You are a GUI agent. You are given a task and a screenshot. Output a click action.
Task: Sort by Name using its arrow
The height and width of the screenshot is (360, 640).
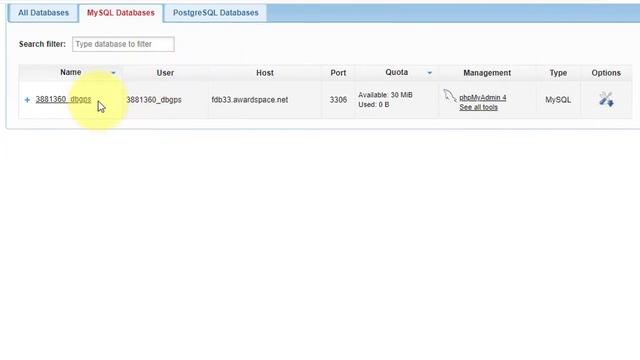(x=113, y=73)
